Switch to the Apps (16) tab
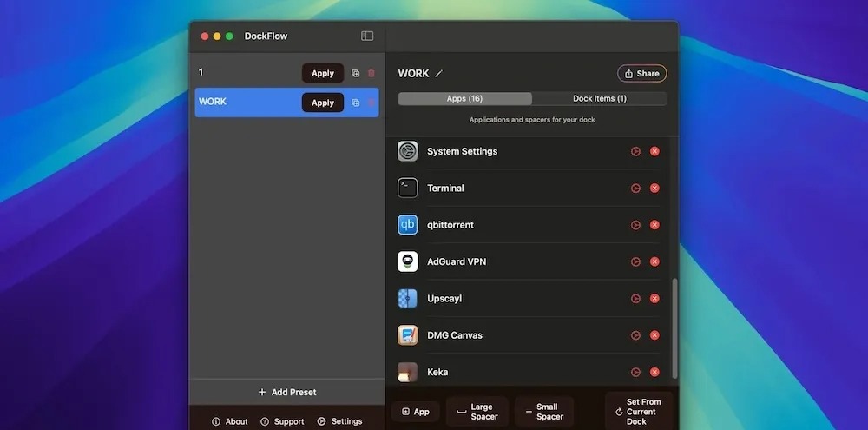This screenshot has width=868, height=430. coord(465,99)
